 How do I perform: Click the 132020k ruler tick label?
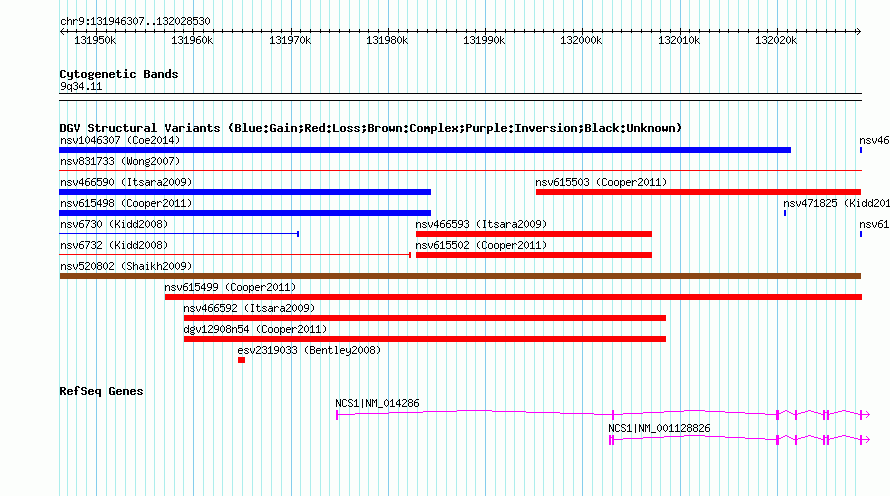click(x=775, y=40)
